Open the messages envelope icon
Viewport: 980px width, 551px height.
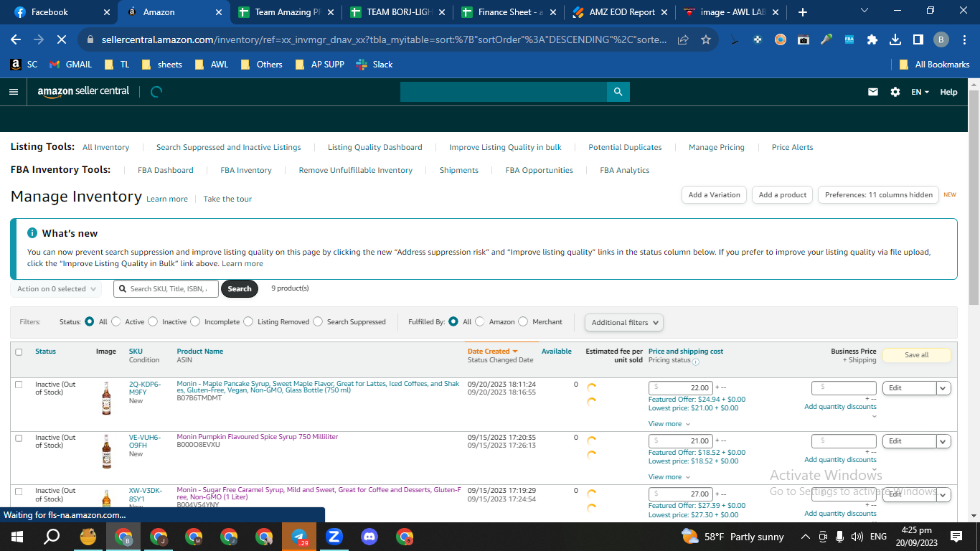pyautogui.click(x=873, y=92)
